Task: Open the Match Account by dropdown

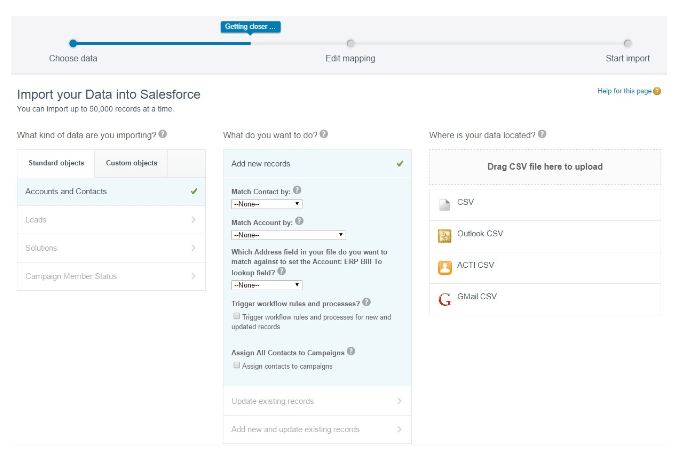Action: click(266, 234)
